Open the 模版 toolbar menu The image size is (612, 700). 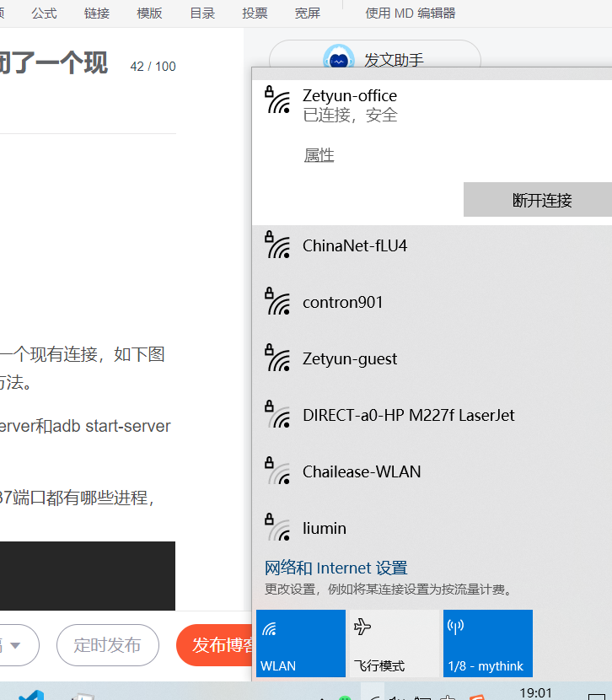click(149, 13)
